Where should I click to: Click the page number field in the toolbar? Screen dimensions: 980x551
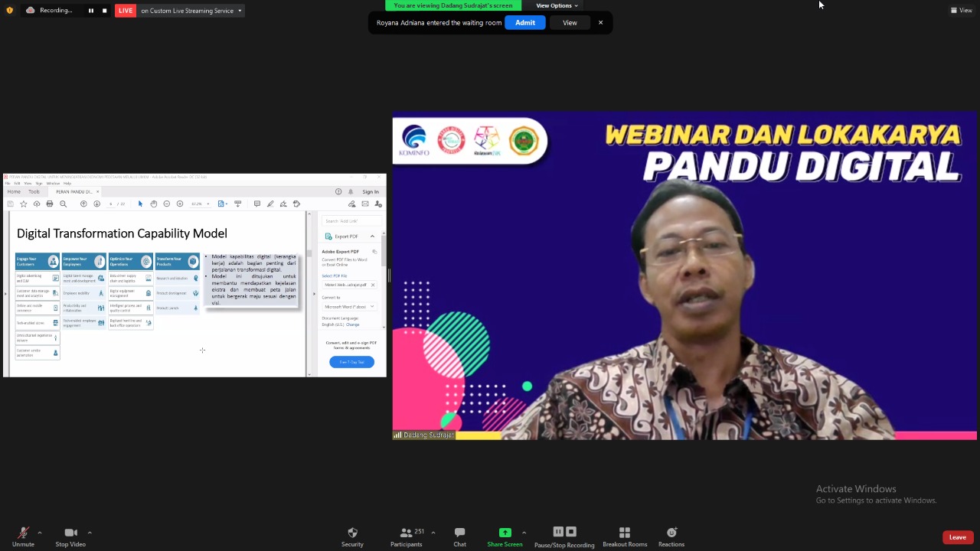pyautogui.click(x=109, y=204)
